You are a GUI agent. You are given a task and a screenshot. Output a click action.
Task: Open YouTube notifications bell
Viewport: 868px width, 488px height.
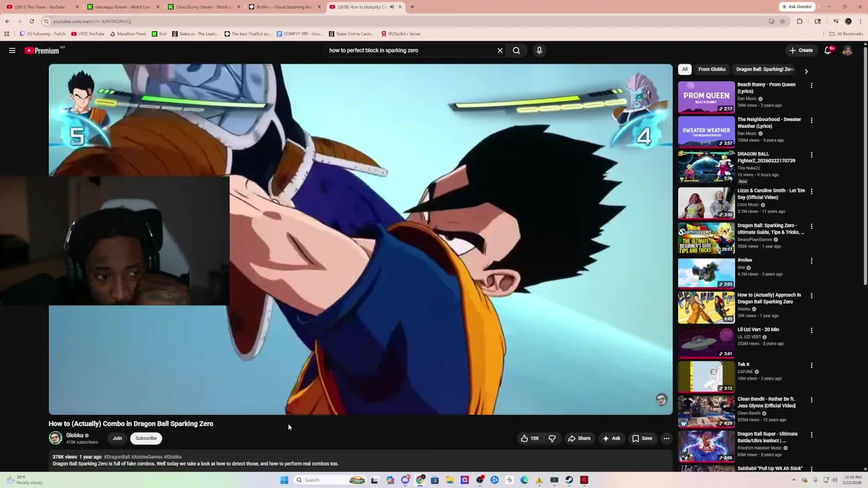(828, 50)
